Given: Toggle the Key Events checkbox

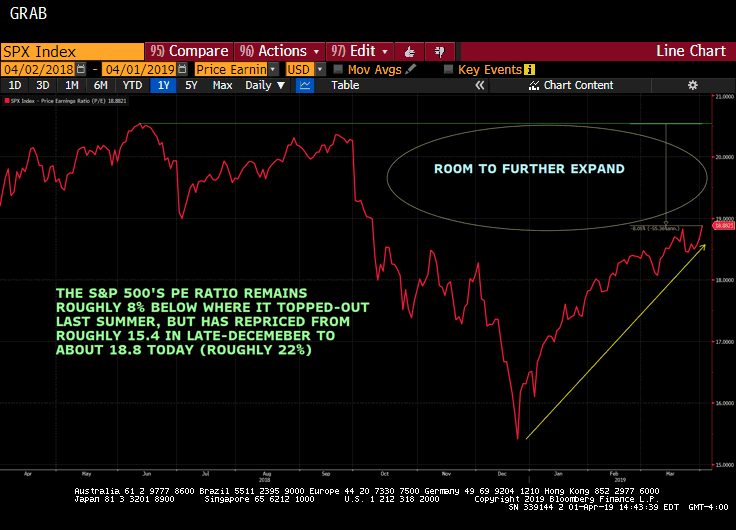Looking at the screenshot, I should tap(448, 69).
